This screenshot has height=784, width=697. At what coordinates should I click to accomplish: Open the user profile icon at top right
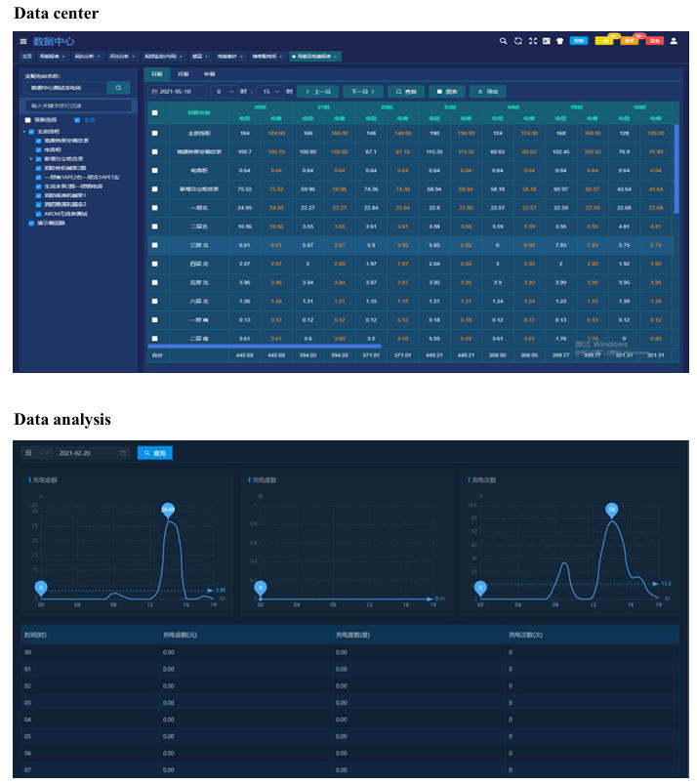[674, 41]
